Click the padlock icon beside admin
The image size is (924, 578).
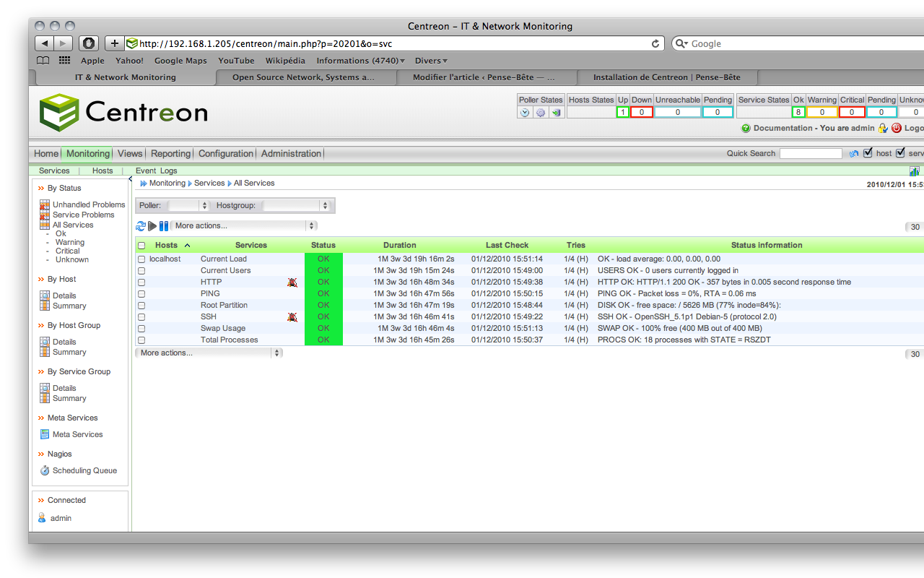point(882,128)
